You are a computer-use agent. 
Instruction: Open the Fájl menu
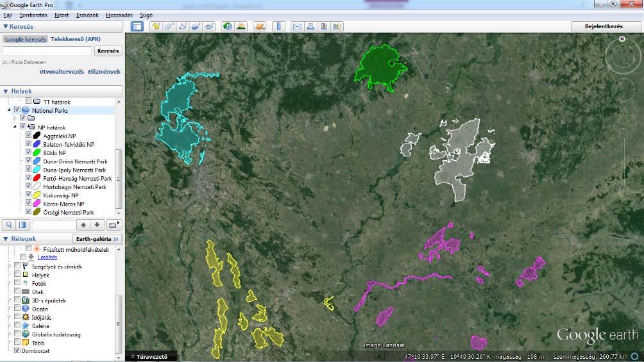[8, 15]
